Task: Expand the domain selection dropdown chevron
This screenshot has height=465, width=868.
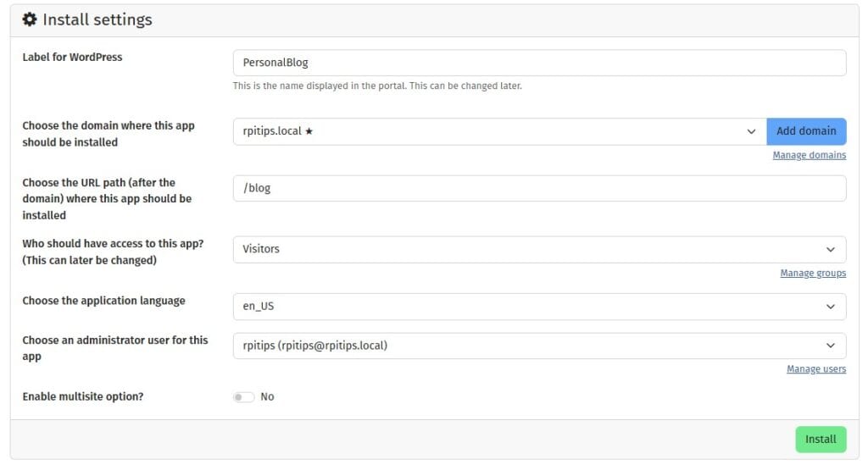Action: (751, 131)
